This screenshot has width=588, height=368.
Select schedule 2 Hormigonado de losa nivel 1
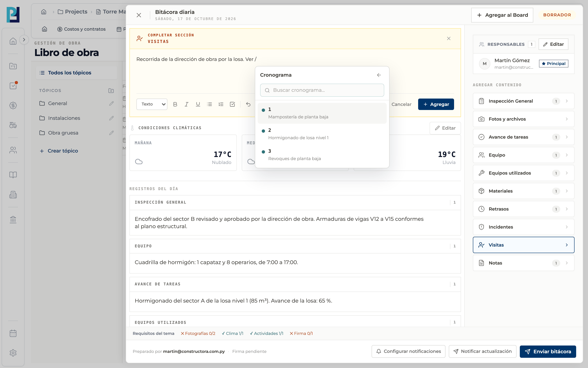(322, 134)
